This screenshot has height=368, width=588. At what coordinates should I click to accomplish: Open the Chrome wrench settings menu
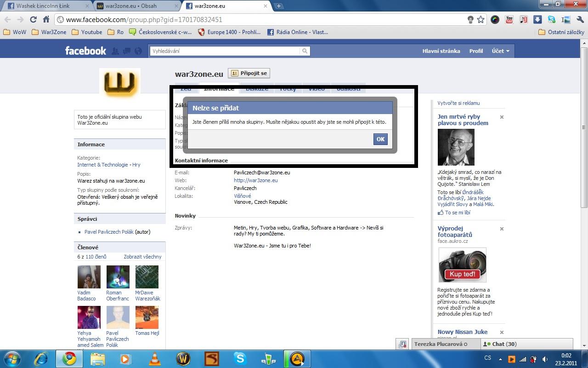point(580,20)
